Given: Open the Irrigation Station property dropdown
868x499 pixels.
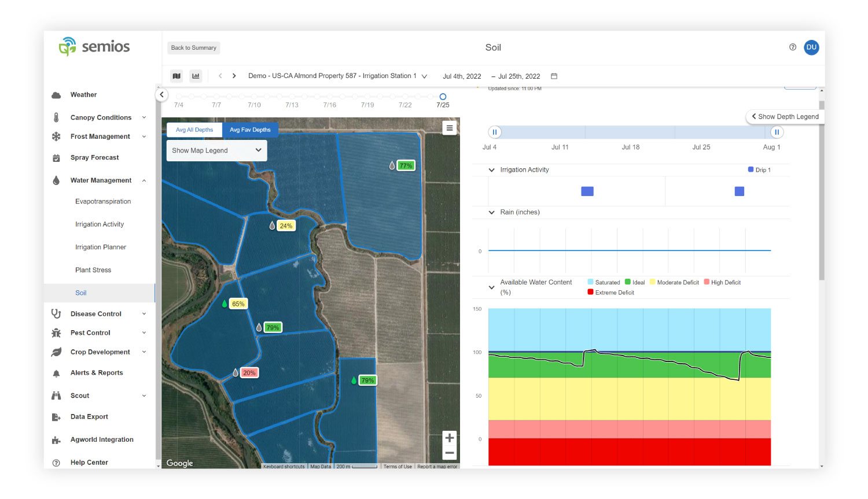Looking at the screenshot, I should 337,76.
